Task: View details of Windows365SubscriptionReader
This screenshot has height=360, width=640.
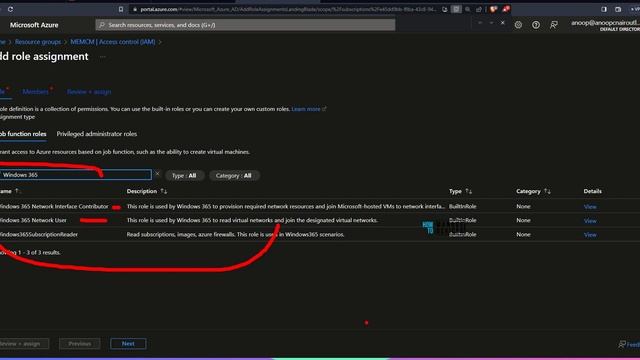Action: click(x=590, y=235)
